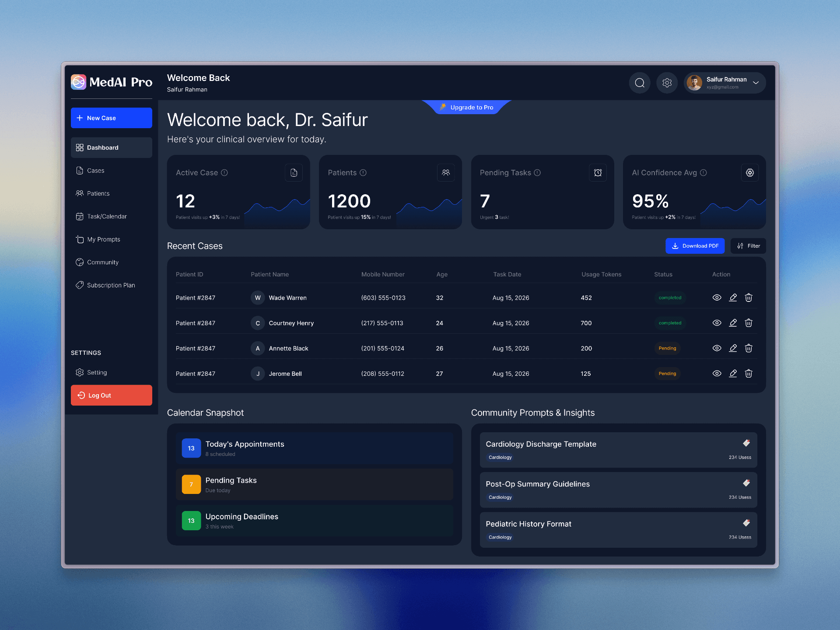View Annette Black's case via eye icon
The height and width of the screenshot is (630, 840).
click(717, 348)
